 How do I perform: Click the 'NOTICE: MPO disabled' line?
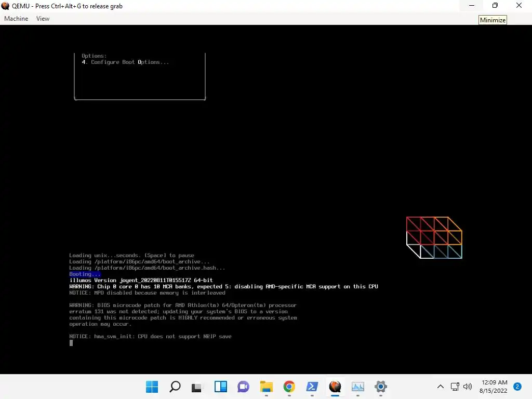[147, 293]
